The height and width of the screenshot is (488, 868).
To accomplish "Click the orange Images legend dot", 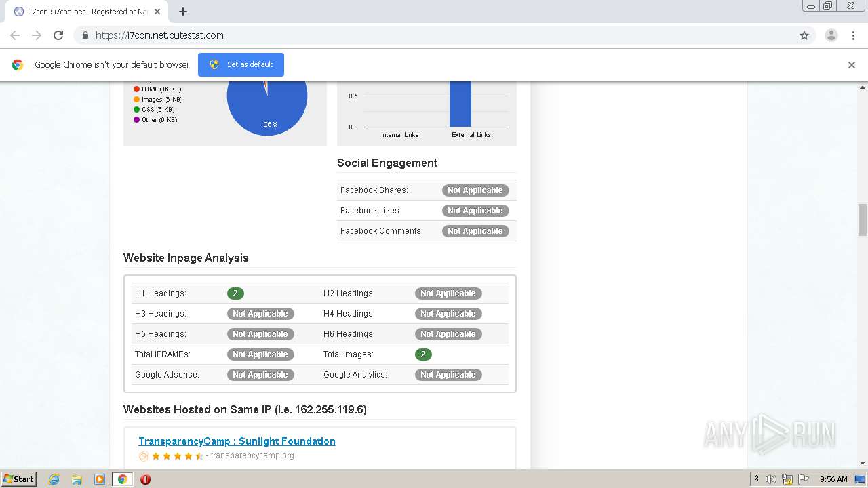I will coord(136,100).
